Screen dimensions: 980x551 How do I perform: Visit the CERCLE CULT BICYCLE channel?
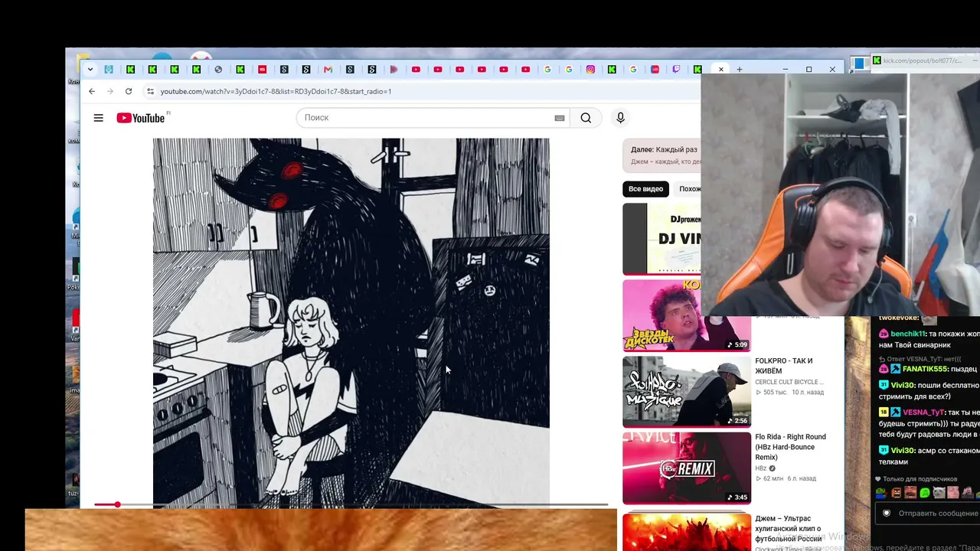point(789,382)
